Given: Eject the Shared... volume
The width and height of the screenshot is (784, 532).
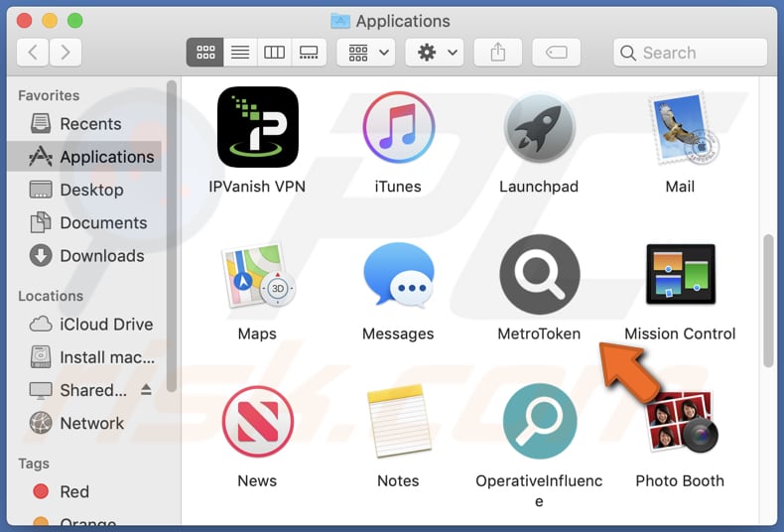Looking at the screenshot, I should pos(146,389).
